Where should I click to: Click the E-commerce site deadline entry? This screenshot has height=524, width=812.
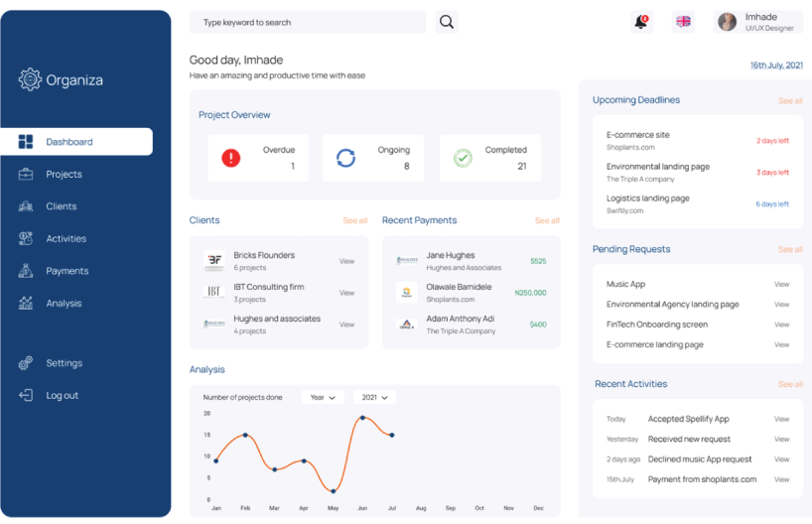(698, 140)
